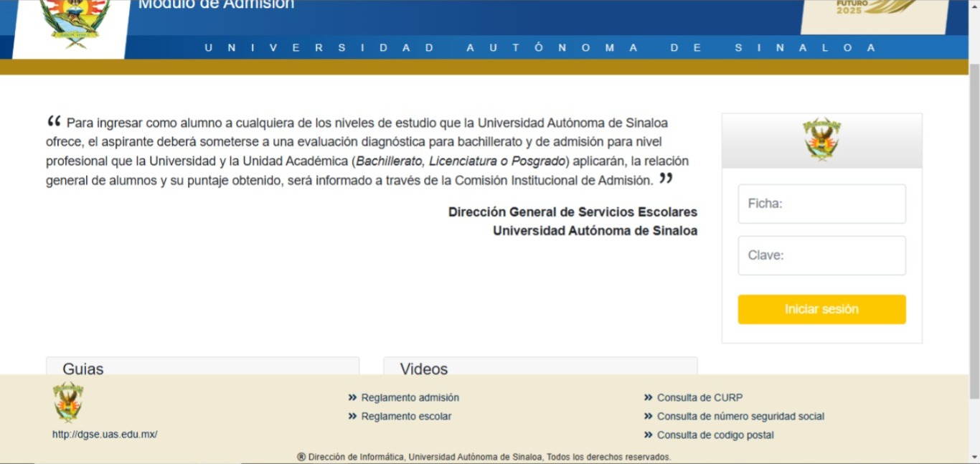This screenshot has height=464, width=980.
Task: Click the chevron before Consulta de número seguridad social
Action: click(649, 416)
